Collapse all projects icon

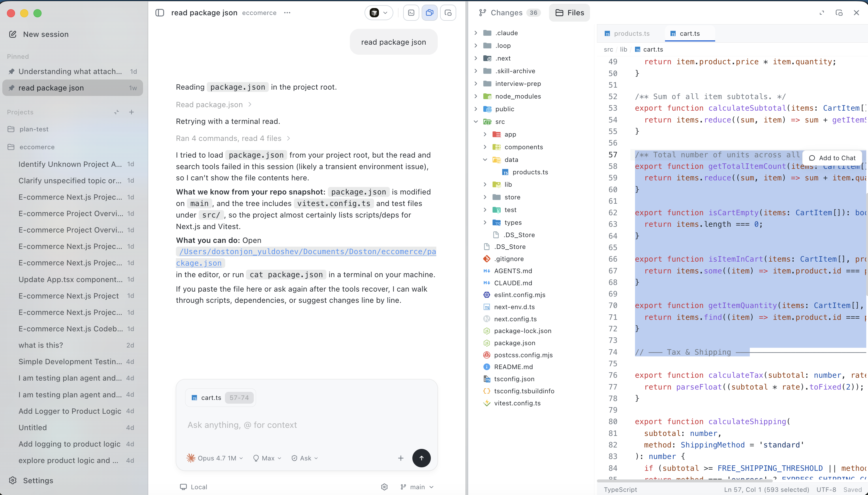[x=117, y=112]
